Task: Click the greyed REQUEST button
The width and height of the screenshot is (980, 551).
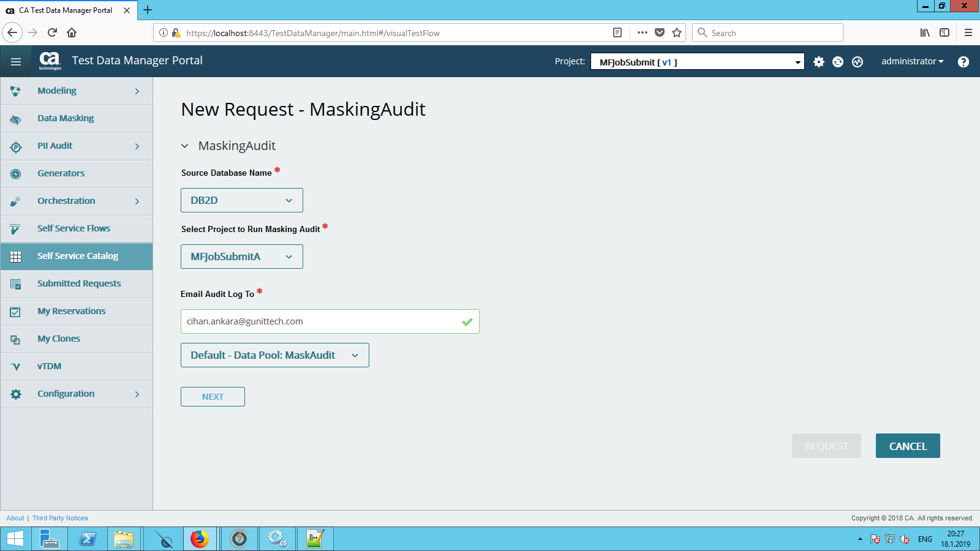Action: [x=826, y=446]
